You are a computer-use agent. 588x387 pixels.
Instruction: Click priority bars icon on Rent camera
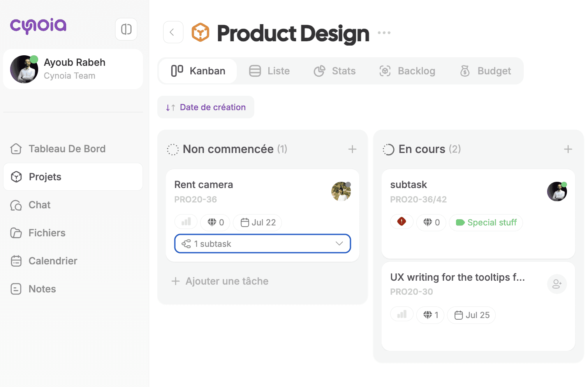tap(186, 222)
